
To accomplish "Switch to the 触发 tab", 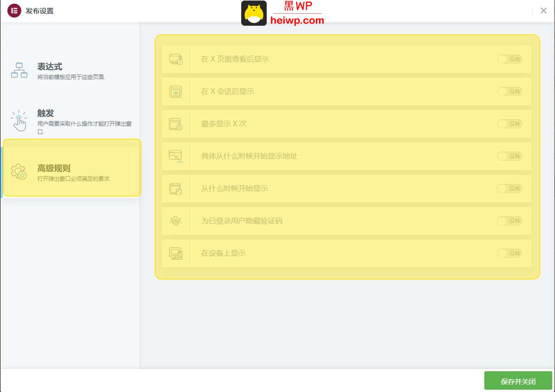I will coord(70,121).
